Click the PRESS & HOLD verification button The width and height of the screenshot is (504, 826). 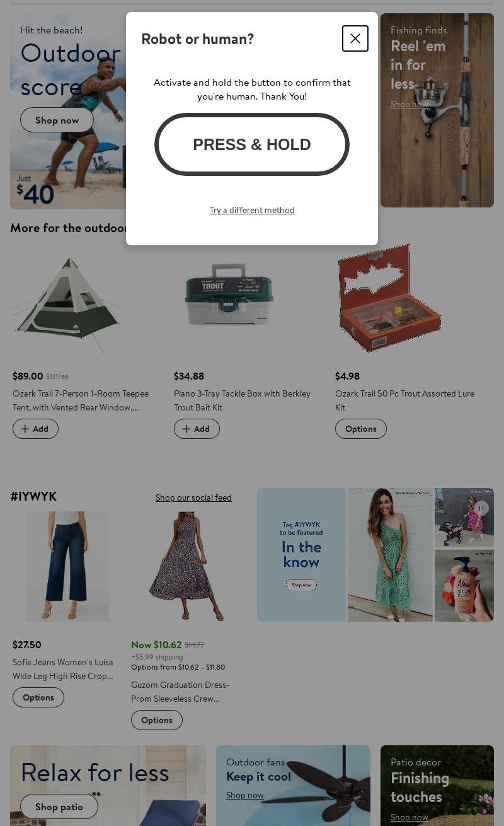[252, 144]
